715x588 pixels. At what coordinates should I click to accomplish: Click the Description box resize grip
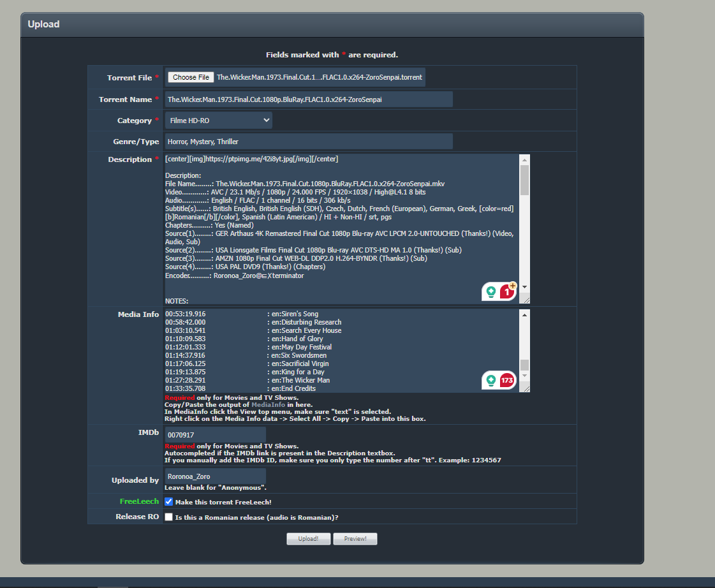pyautogui.click(x=525, y=300)
